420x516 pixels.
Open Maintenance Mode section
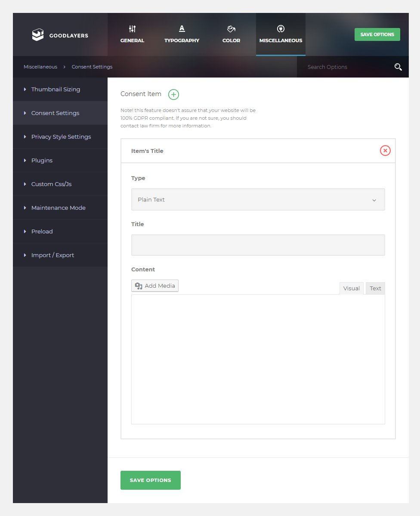point(60,208)
